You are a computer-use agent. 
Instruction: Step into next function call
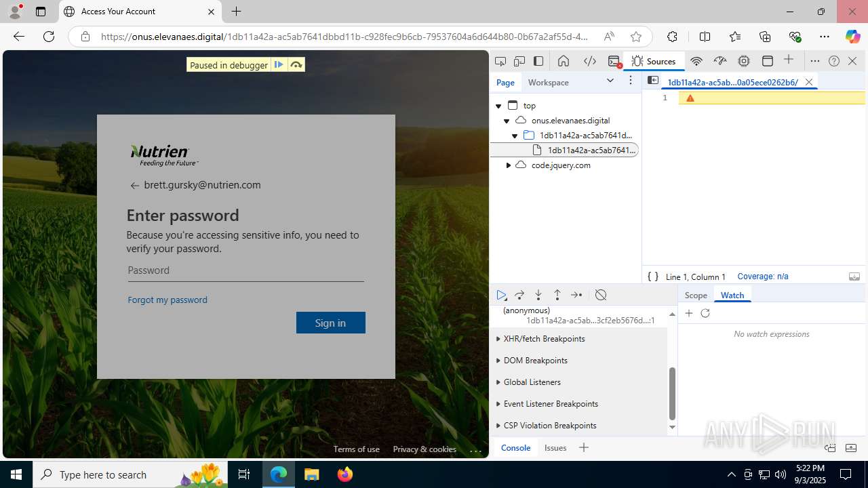[538, 295]
